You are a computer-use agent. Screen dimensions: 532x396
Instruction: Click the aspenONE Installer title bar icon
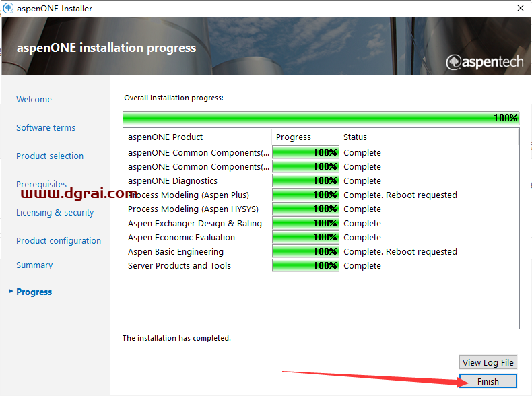point(8,9)
